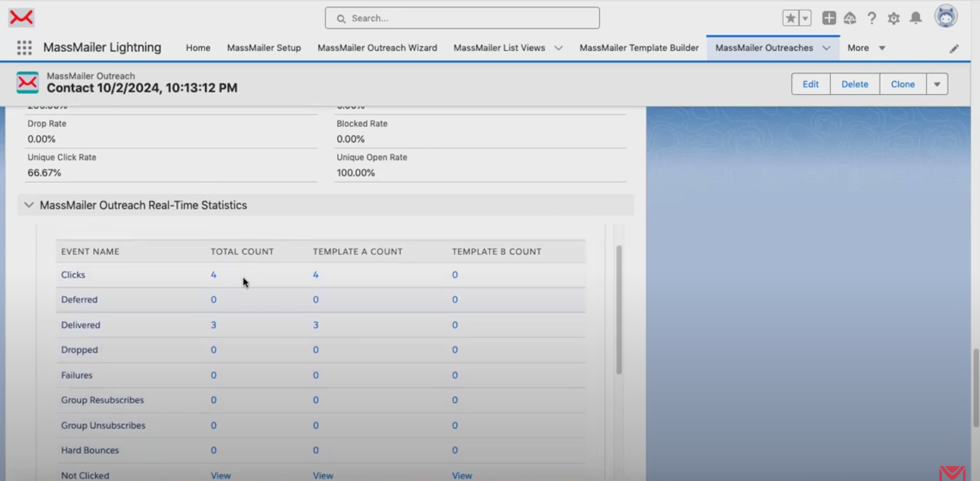Screen dimensions: 980x481
Task: Open Group Resubscribes total count 0
Action: pos(213,400)
